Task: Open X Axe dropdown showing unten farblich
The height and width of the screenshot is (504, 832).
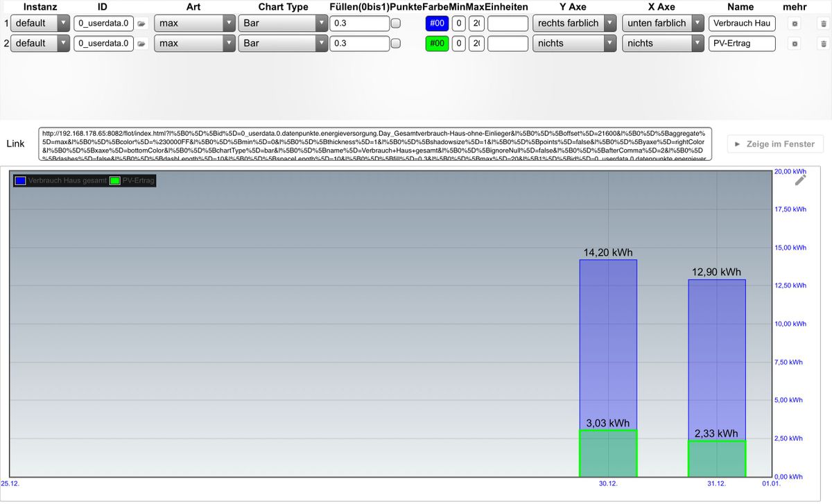Action: (662, 23)
